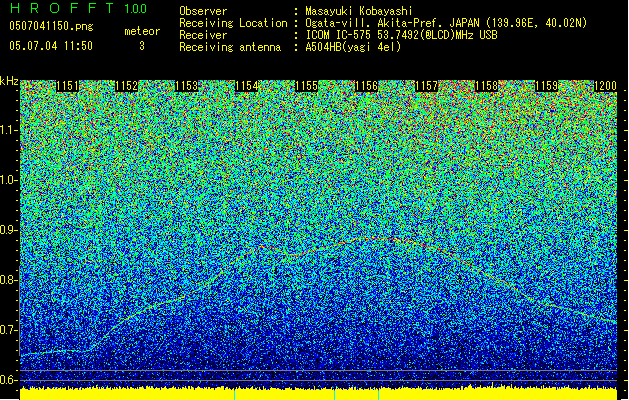Click the 1156 time marker
Viewport: 629px width, 400px height.
[x=367, y=86]
